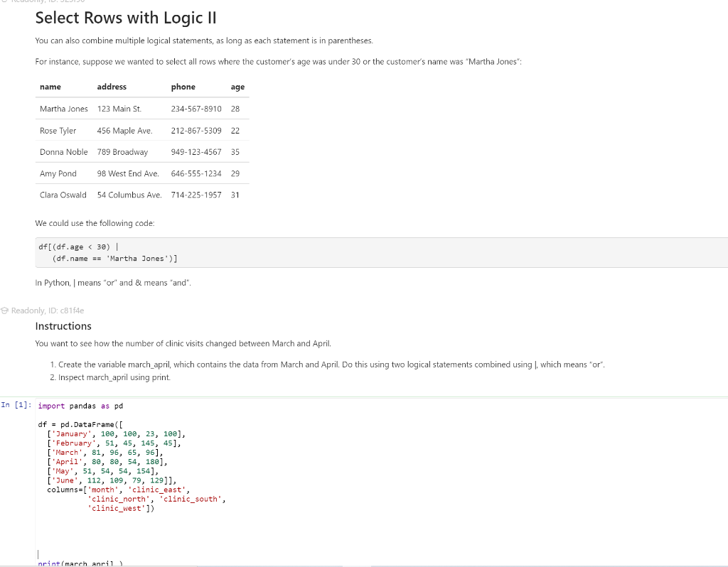Click the 'Instructions' heading

pyautogui.click(x=63, y=326)
